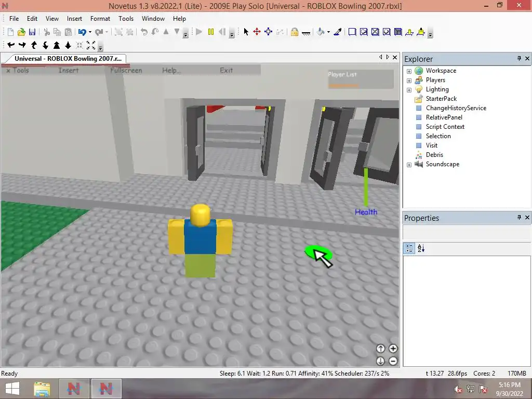Expand the Soundscape tree node
The height and width of the screenshot is (399, 532).
[409, 165]
